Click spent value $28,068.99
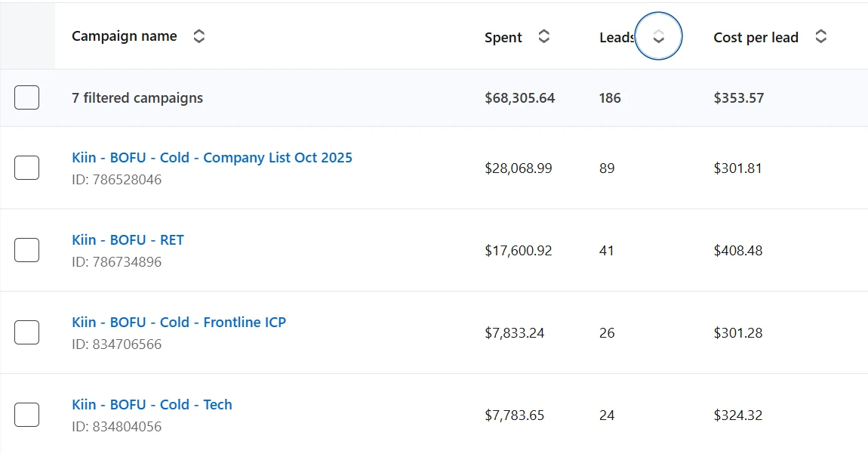Screen dimensions: 868x454 [x=518, y=168]
